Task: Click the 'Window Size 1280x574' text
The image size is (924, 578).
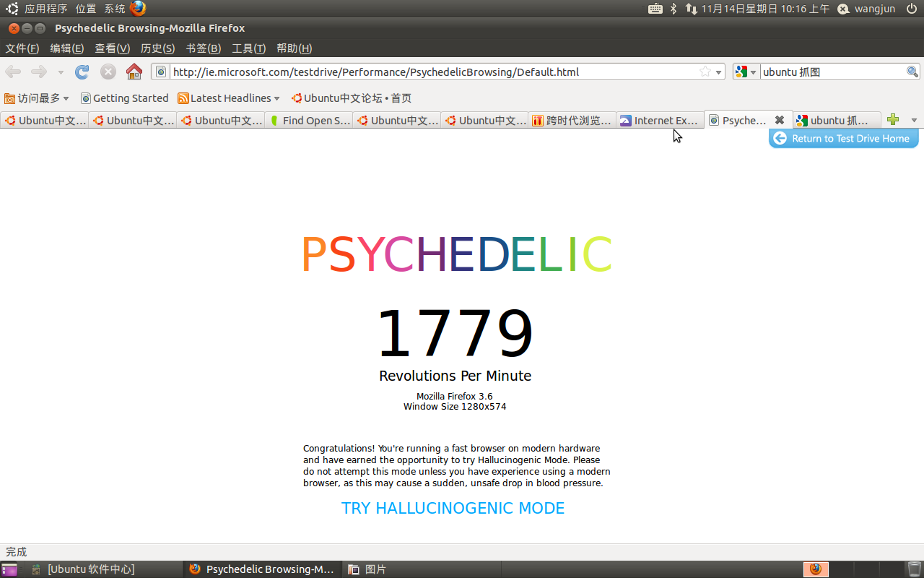Action: pos(455,406)
